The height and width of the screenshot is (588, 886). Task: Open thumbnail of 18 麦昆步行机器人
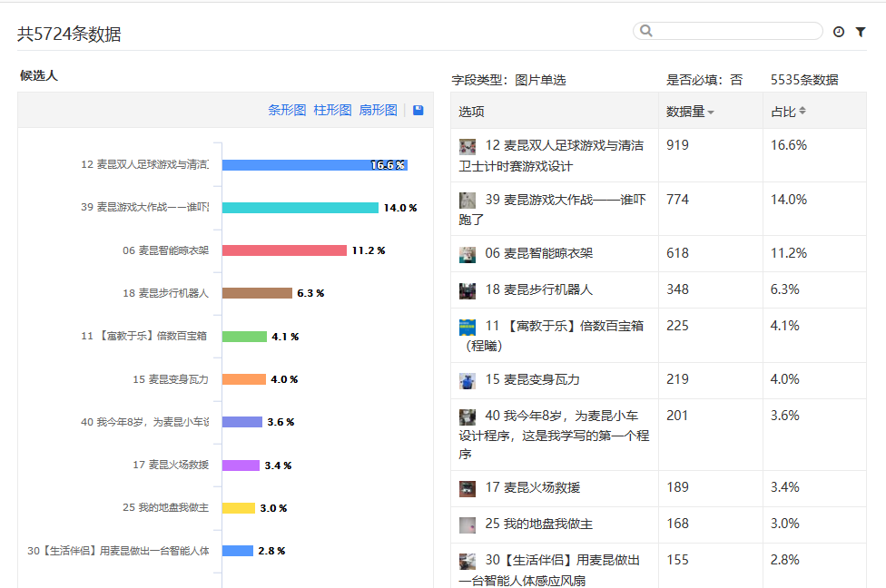[x=468, y=291]
